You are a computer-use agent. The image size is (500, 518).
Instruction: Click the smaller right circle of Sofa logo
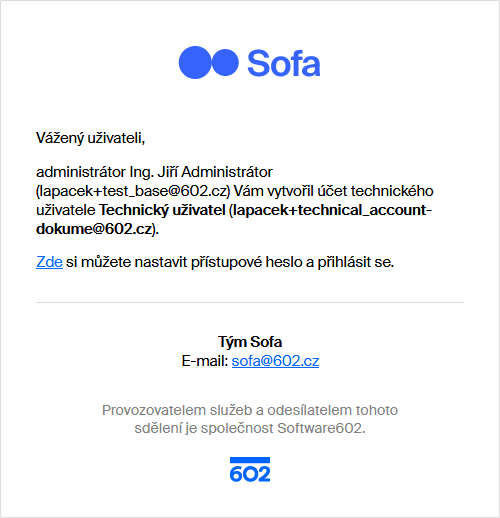click(x=225, y=62)
